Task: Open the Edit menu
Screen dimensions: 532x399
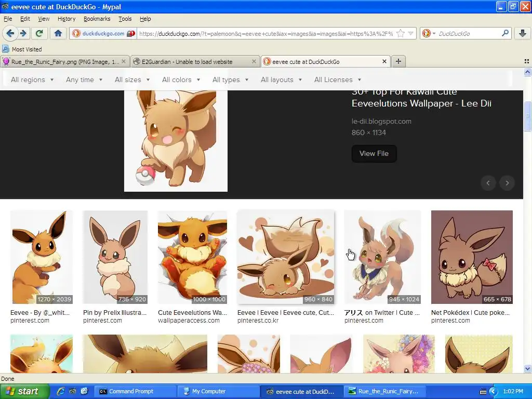Action: point(25,19)
